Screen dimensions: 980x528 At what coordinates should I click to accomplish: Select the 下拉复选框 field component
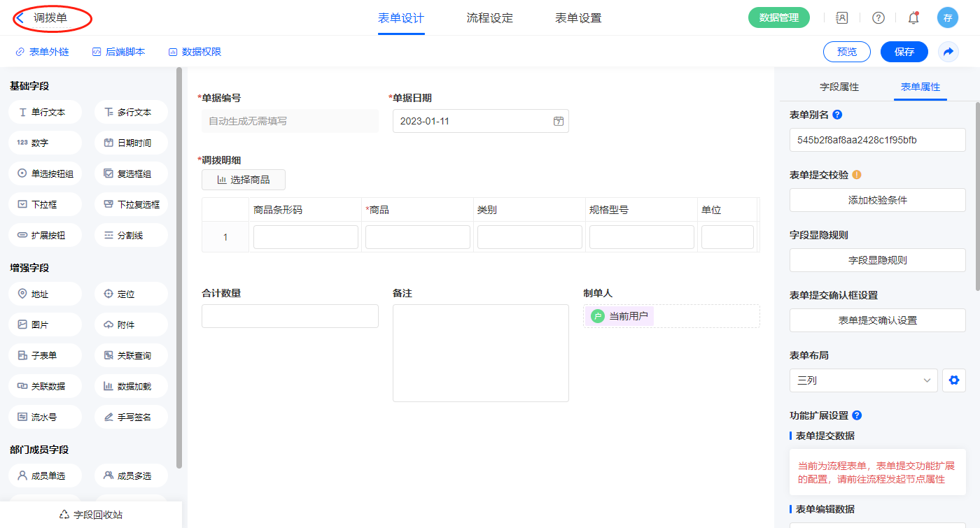coord(131,204)
